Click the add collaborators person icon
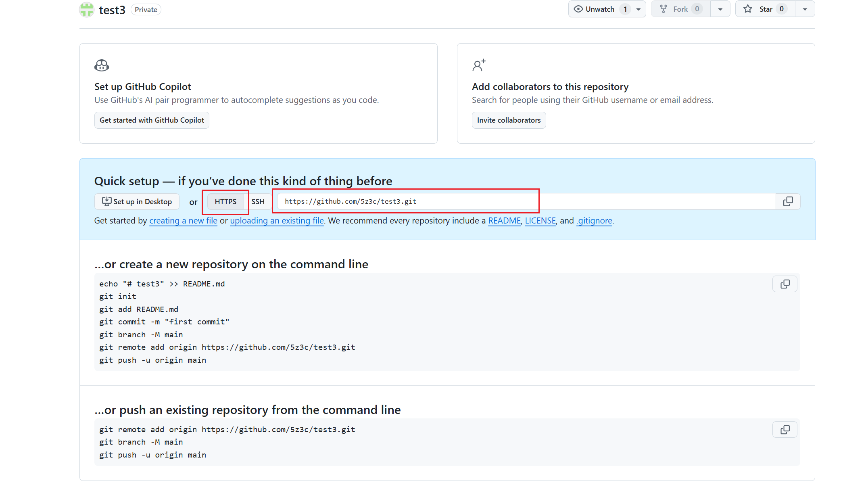This screenshot has height=489, width=868. tap(479, 65)
